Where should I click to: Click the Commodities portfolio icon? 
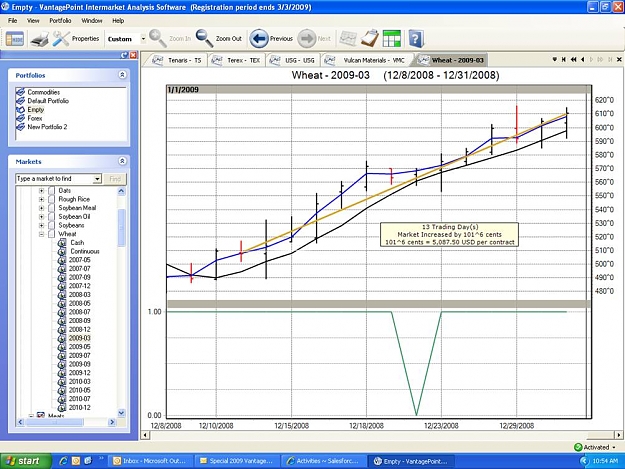tap(20, 92)
